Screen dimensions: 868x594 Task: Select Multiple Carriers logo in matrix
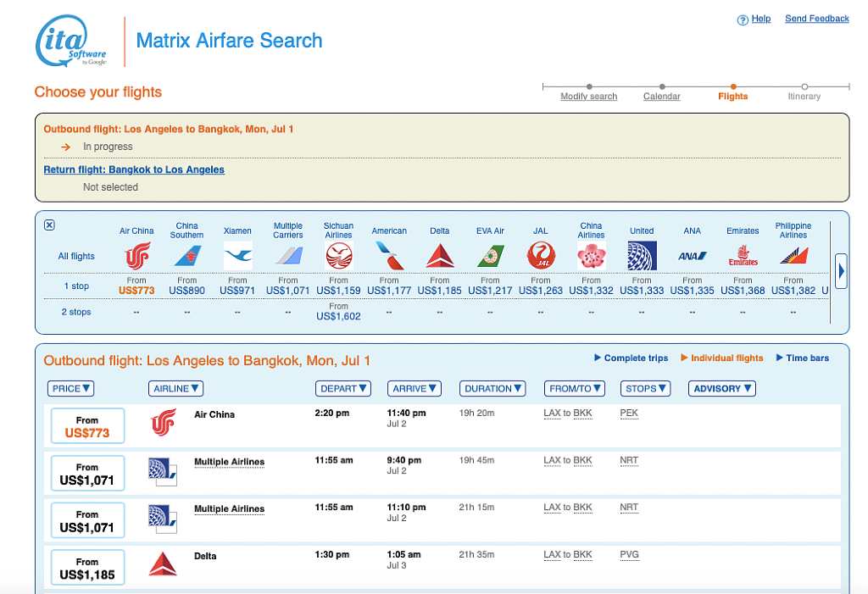click(288, 256)
